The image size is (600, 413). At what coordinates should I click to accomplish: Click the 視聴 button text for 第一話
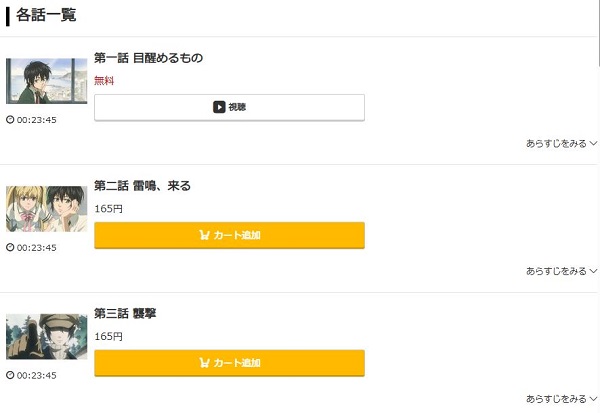(237, 107)
